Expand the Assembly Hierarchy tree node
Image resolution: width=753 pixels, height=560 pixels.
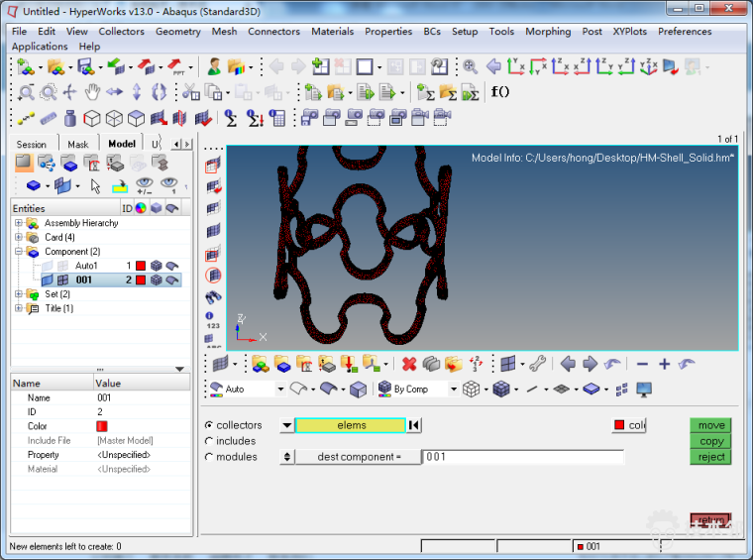pos(18,223)
